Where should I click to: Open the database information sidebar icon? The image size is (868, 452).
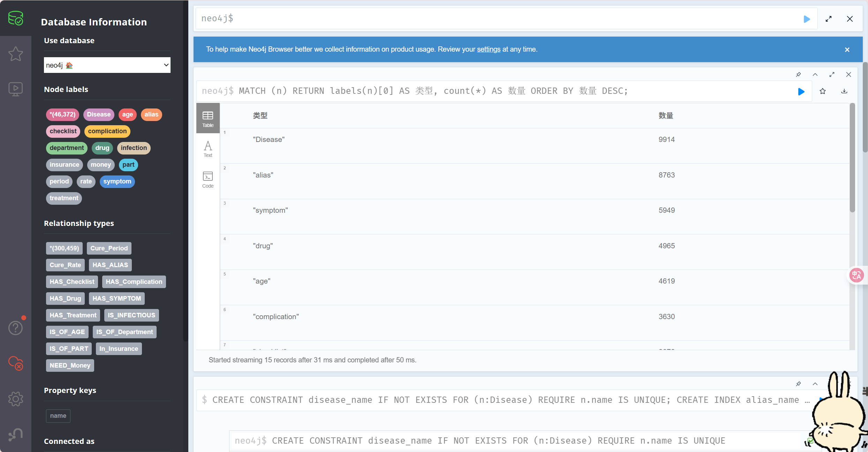[16, 18]
